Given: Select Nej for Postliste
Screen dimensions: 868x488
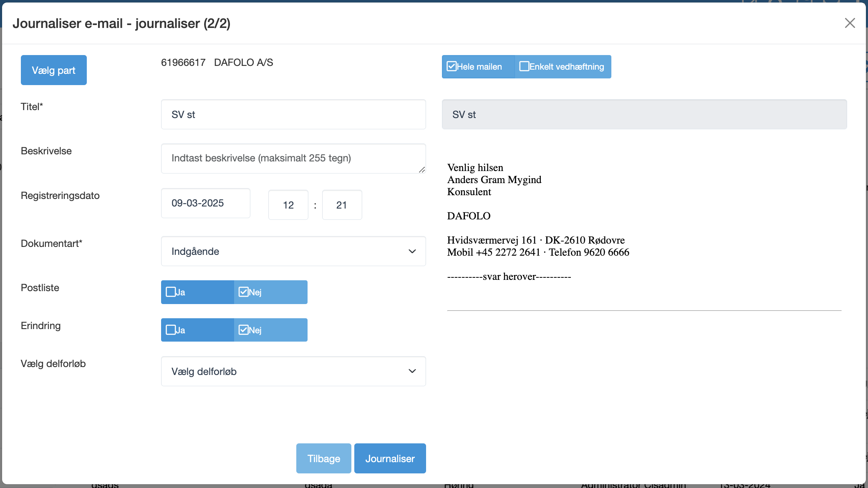Looking at the screenshot, I should 244,292.
